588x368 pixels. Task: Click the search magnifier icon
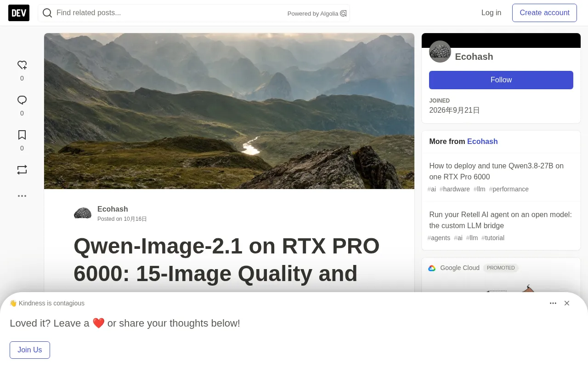pos(47,13)
